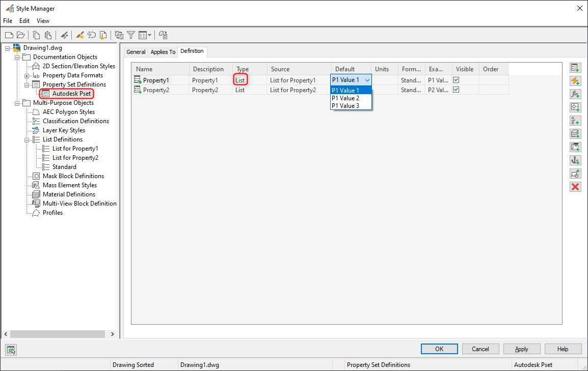588x371 pixels.
Task: Click the New Drawing toolbar icon
Action: pyautogui.click(x=9, y=35)
